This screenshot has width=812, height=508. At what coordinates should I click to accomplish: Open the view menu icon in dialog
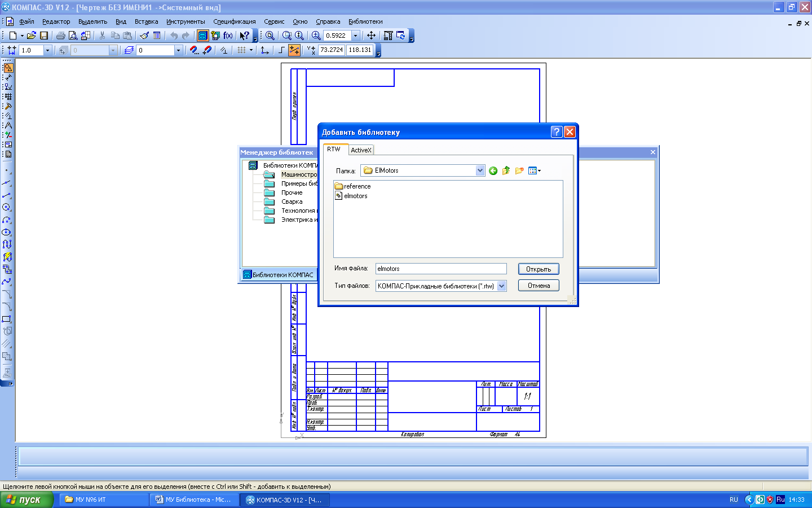(534, 170)
